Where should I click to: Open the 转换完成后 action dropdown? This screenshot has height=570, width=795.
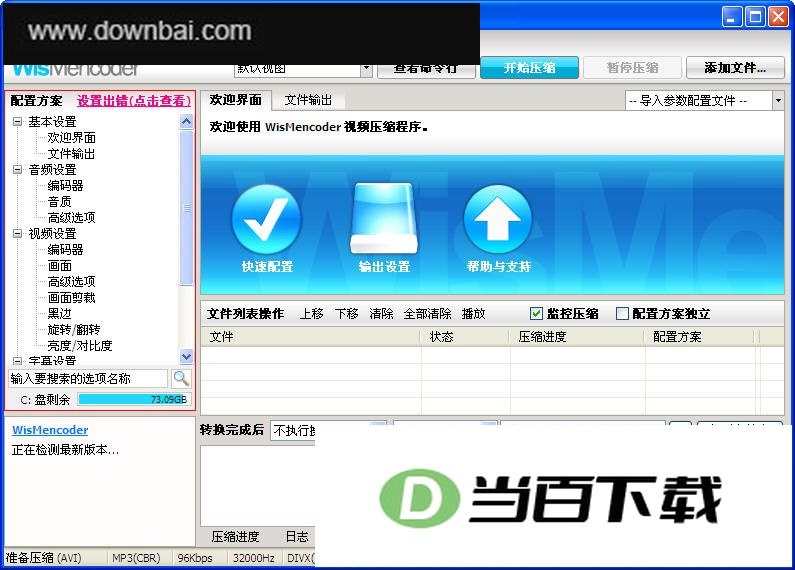point(328,431)
